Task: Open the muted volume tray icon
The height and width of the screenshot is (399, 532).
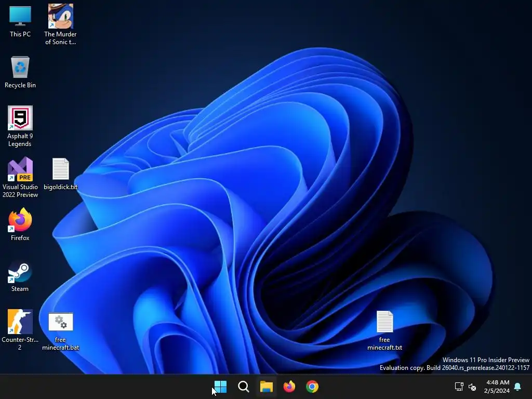Action: click(x=472, y=387)
